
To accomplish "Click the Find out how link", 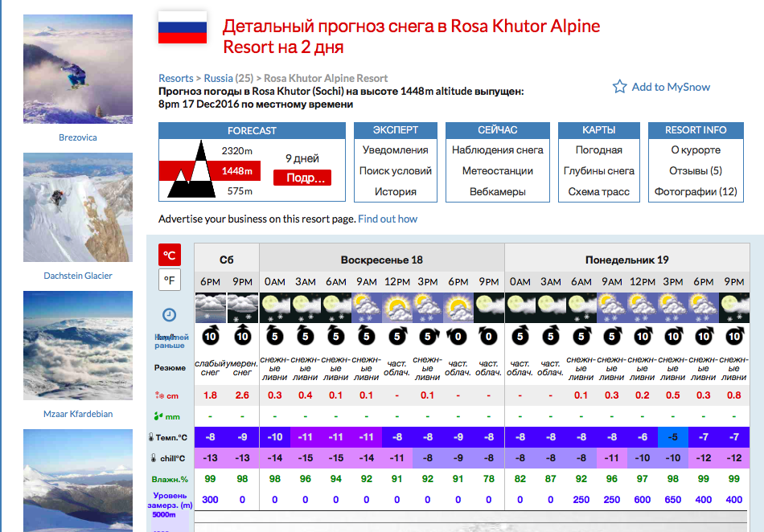I will 388,219.
